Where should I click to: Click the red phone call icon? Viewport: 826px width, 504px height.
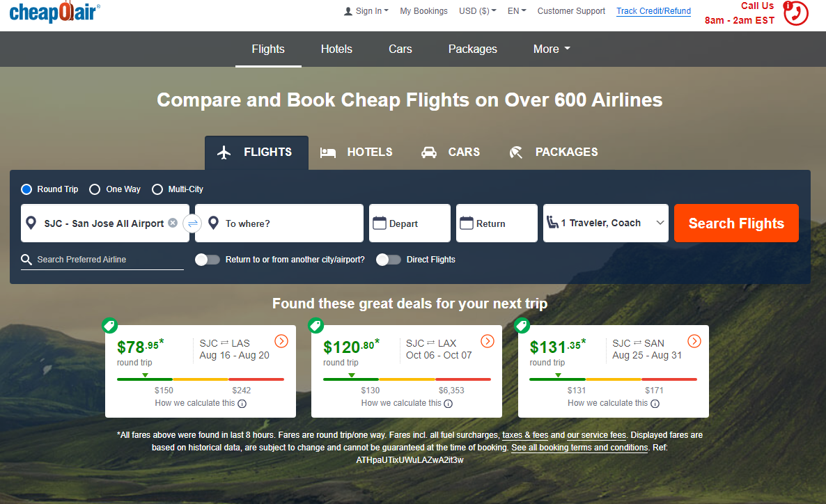[795, 13]
